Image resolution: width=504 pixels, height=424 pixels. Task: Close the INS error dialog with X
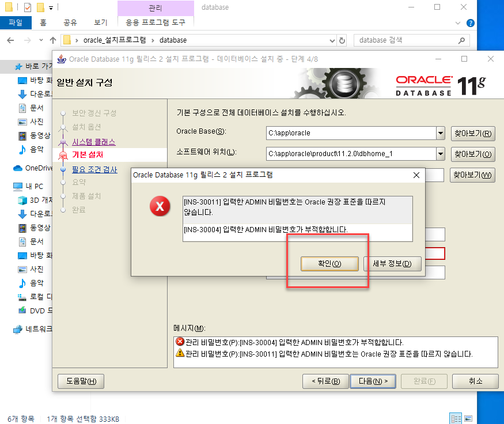(x=416, y=175)
